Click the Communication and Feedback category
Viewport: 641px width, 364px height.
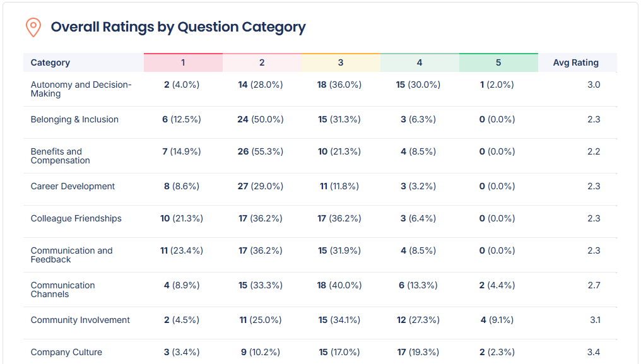pyautogui.click(x=71, y=255)
